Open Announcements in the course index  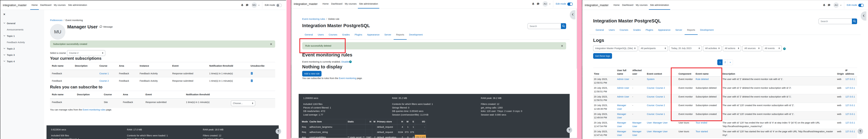[x=15, y=30]
